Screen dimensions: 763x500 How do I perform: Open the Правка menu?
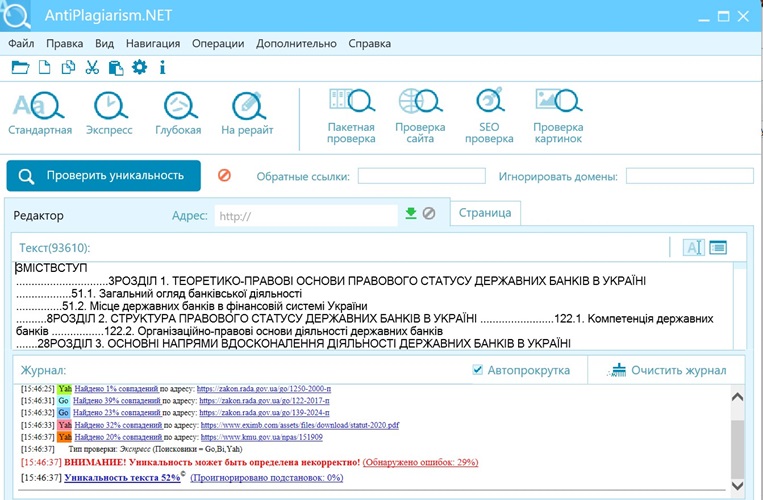pos(65,43)
